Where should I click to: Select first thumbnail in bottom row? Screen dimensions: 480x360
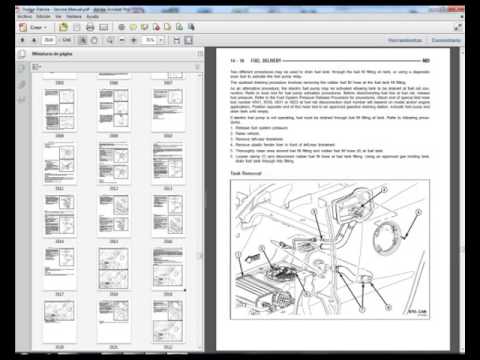59,321
